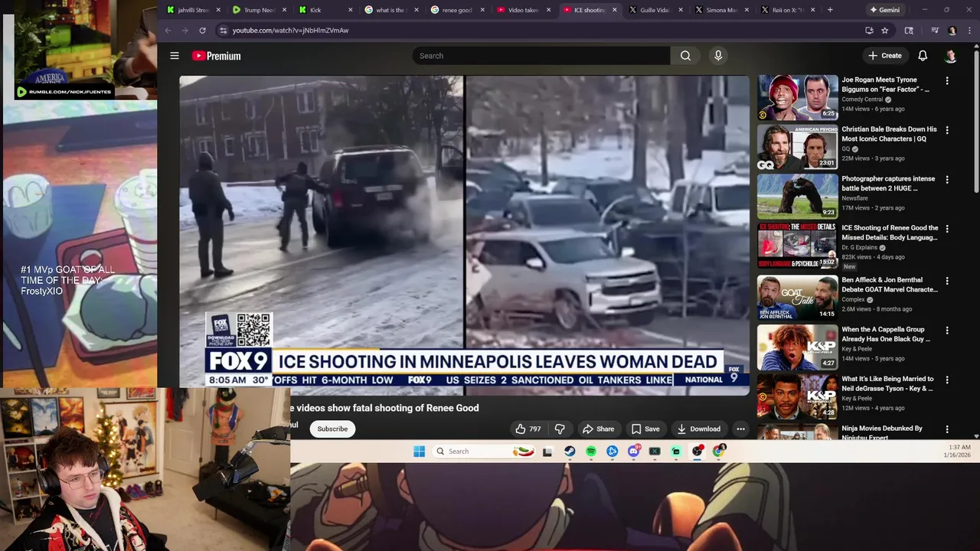This screenshot has height=551, width=980.
Task: Reload the YouTube page
Action: tap(202, 31)
